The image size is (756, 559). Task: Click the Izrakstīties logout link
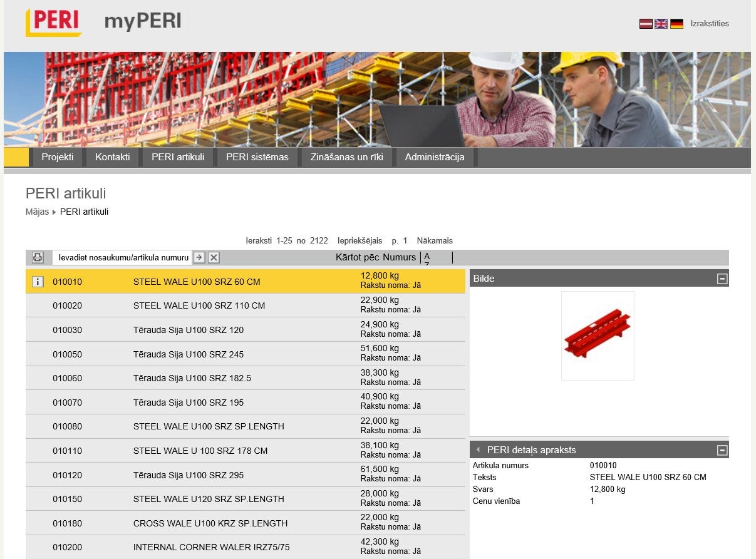tap(710, 24)
